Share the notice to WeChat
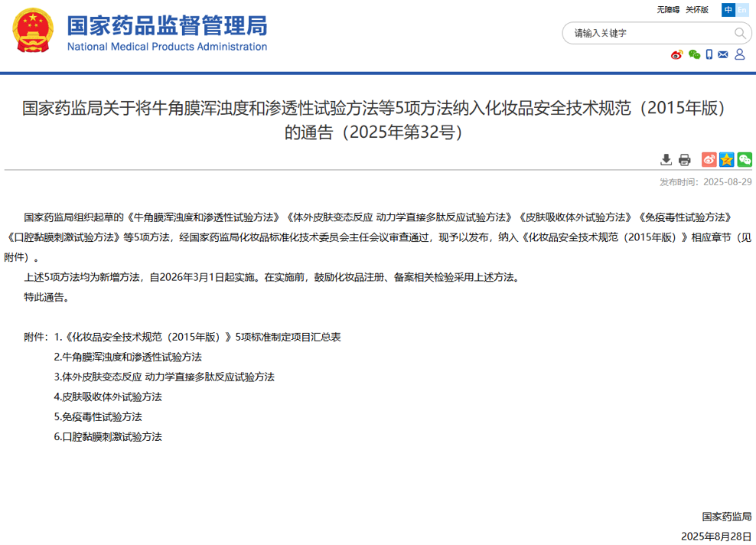756x545 pixels. (x=745, y=160)
